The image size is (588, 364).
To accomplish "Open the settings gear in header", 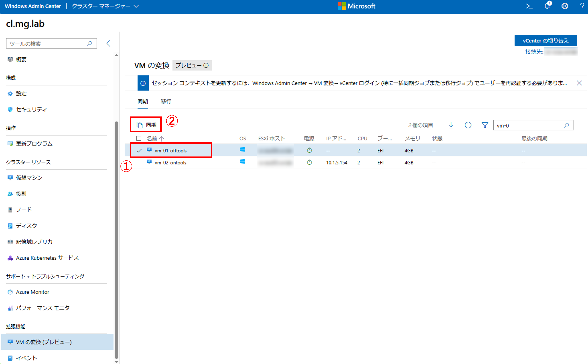I will pyautogui.click(x=565, y=6).
